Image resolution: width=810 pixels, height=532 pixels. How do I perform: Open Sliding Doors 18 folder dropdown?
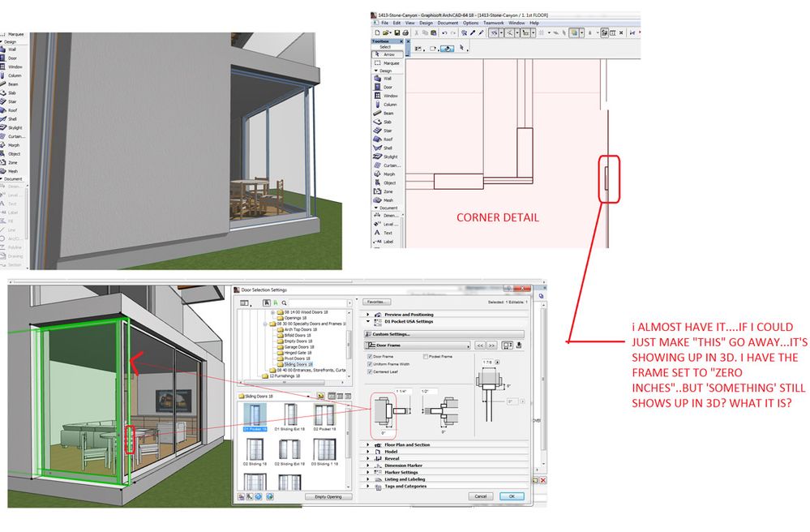click(275, 396)
